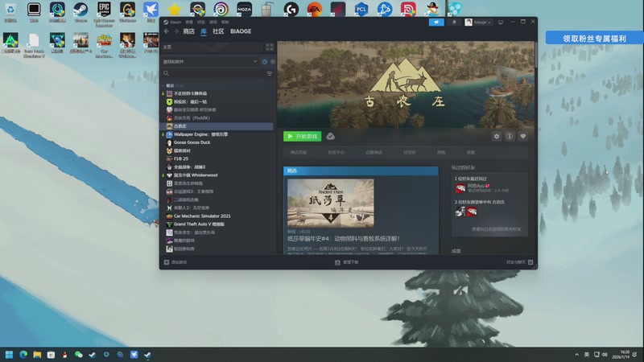This screenshot has width=644, height=362.
Task: Open the friend avatar under recently played
Action: [460, 188]
